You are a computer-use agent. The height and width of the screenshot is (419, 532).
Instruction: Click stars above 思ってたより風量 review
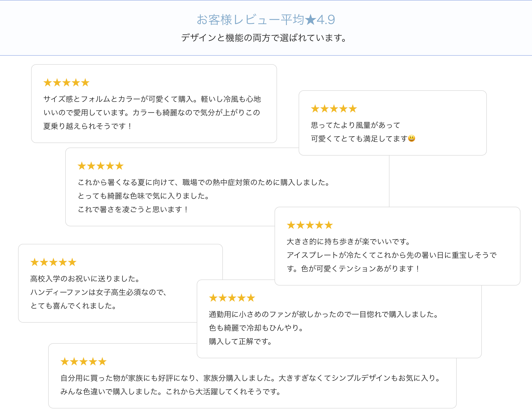tap(334, 109)
